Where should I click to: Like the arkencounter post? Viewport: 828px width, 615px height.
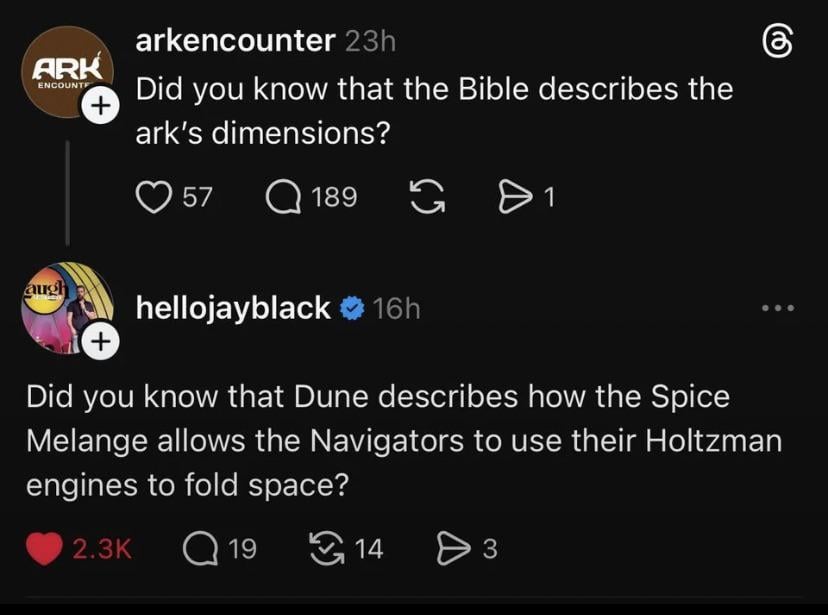[153, 197]
